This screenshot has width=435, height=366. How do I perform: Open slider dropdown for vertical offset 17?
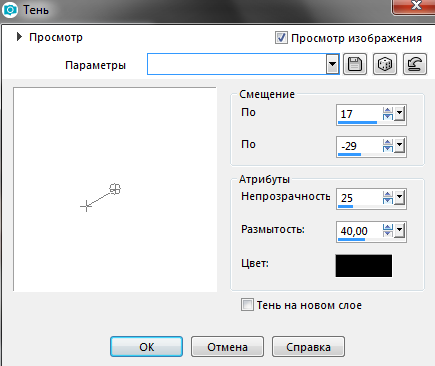click(400, 114)
